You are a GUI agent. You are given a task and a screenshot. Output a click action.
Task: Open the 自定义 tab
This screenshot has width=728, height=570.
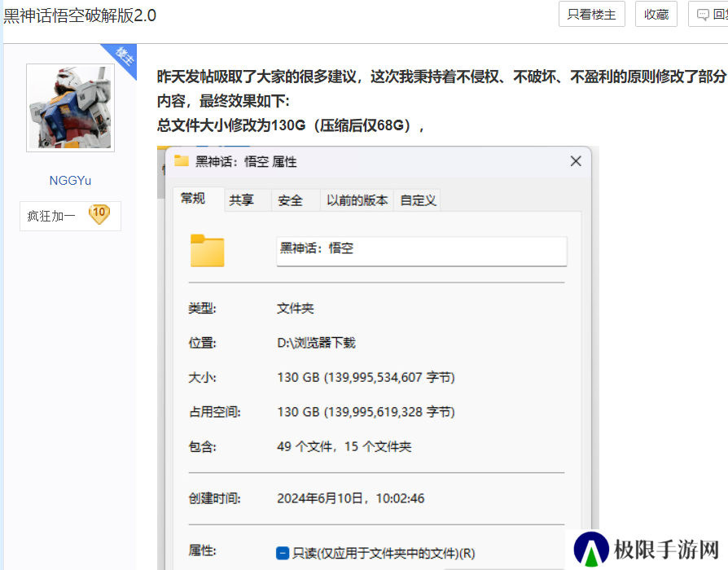tap(418, 200)
